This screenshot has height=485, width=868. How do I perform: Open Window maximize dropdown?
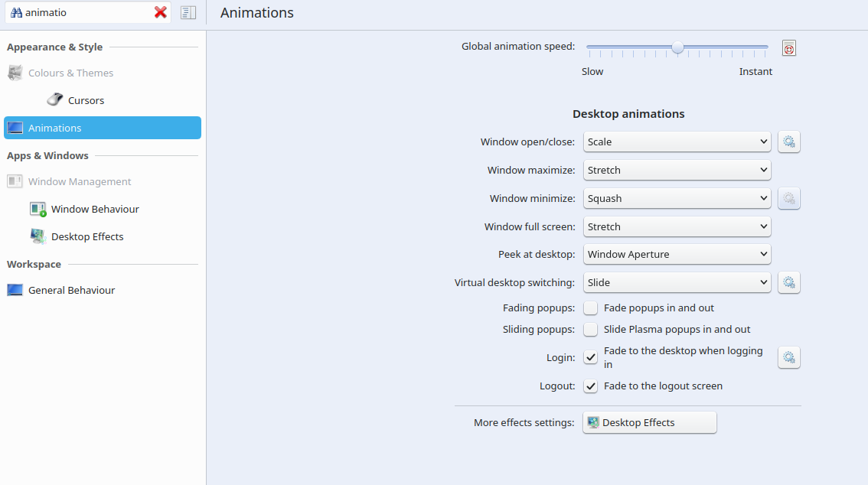click(x=677, y=170)
